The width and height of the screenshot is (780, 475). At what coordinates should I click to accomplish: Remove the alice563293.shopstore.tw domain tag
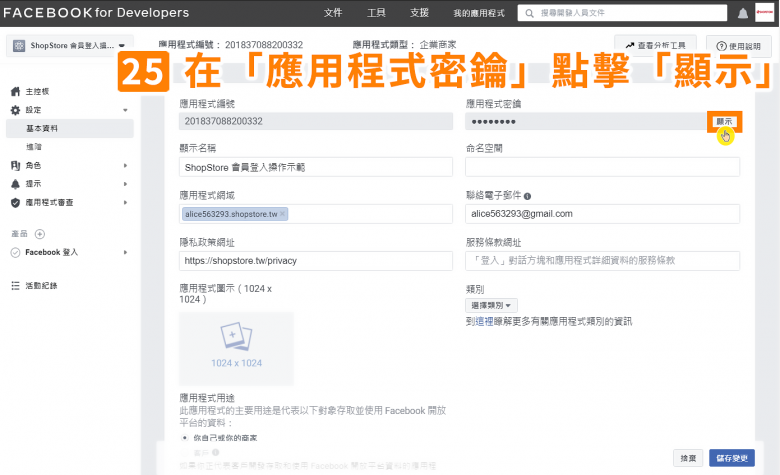283,214
